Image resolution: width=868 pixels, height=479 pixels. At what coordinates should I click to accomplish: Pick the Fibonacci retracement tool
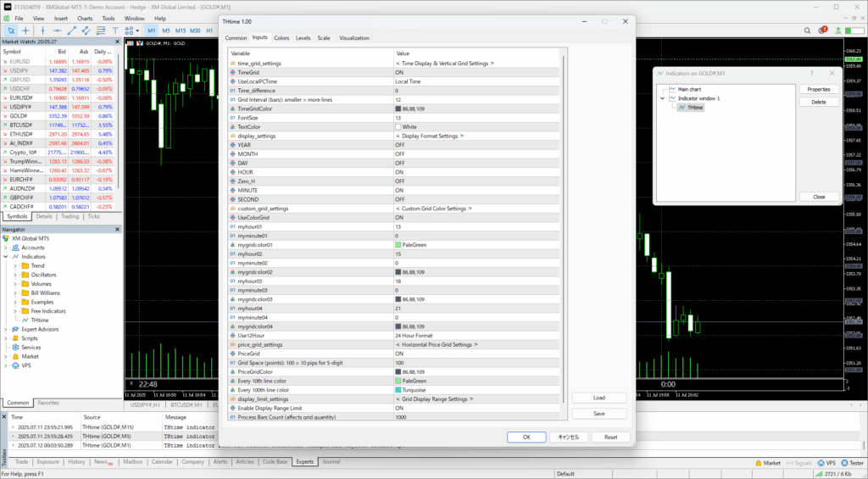click(100, 31)
